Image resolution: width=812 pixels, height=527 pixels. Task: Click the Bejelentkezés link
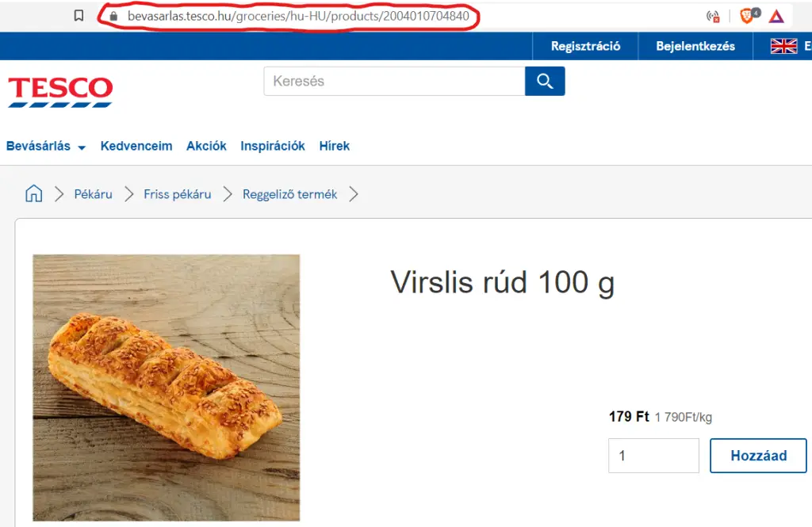695,46
